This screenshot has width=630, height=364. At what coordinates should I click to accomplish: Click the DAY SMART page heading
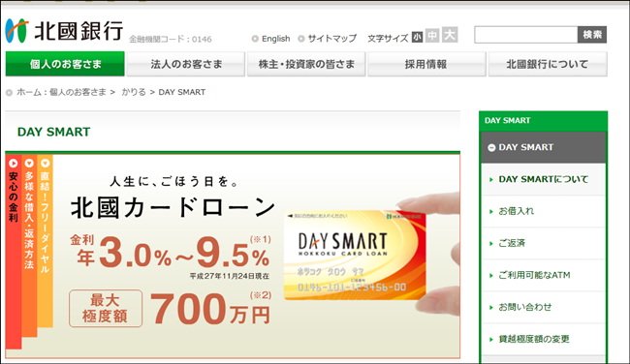pos(54,132)
